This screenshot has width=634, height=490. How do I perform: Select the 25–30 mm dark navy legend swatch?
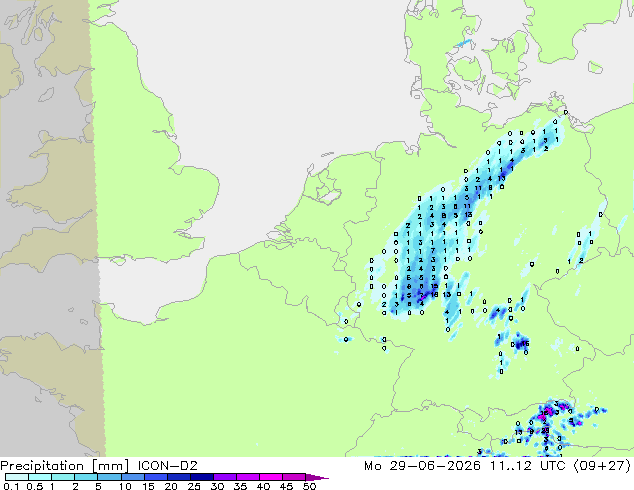(202, 477)
